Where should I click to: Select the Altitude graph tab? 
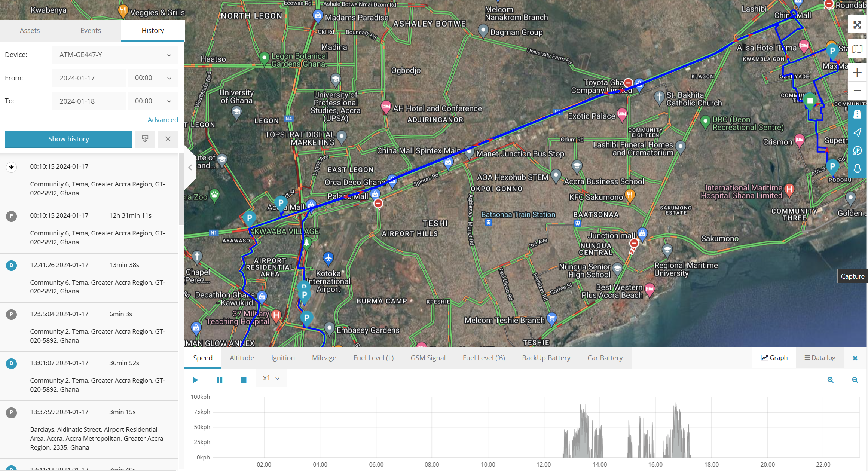pyautogui.click(x=242, y=358)
